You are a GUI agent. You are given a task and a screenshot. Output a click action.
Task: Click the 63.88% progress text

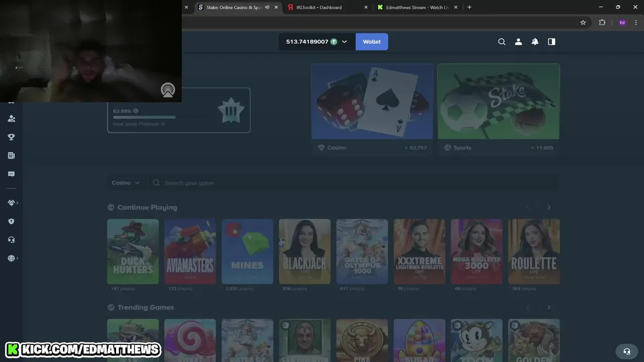122,111
